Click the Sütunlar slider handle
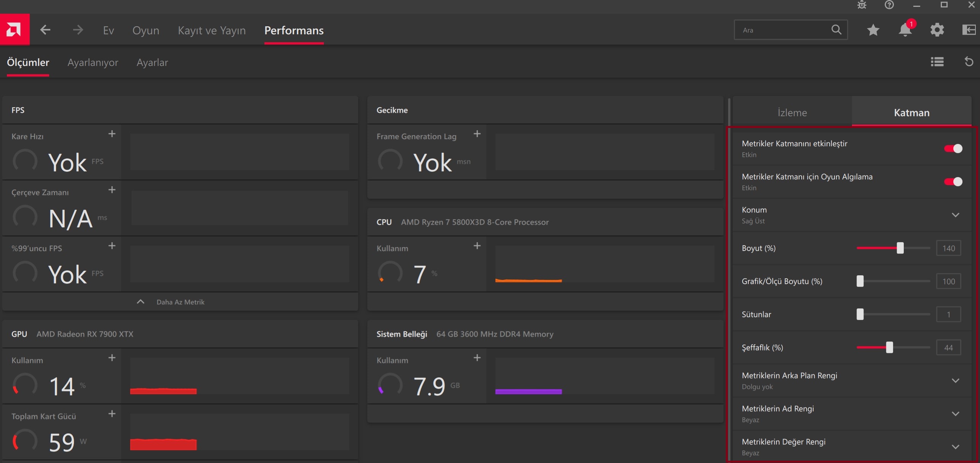 (860, 314)
